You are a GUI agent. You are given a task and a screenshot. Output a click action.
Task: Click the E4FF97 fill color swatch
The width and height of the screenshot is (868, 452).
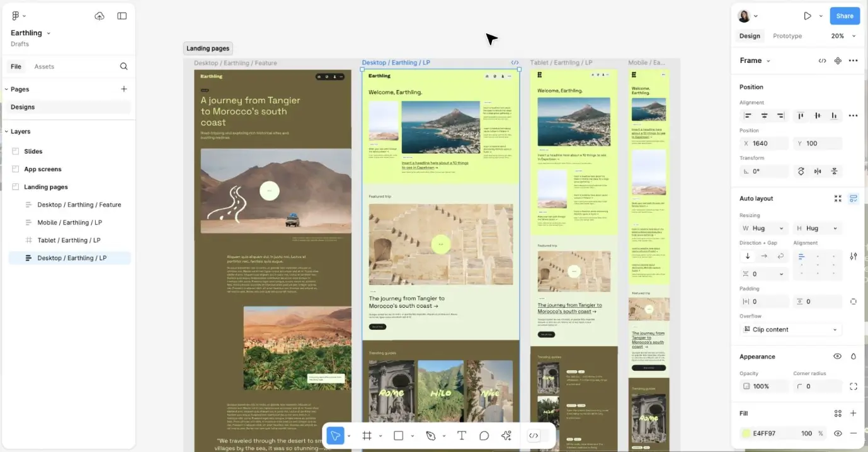tap(746, 433)
